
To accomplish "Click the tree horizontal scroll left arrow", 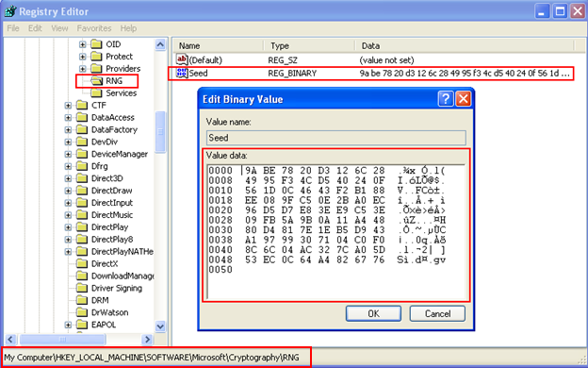I will coord(10,340).
